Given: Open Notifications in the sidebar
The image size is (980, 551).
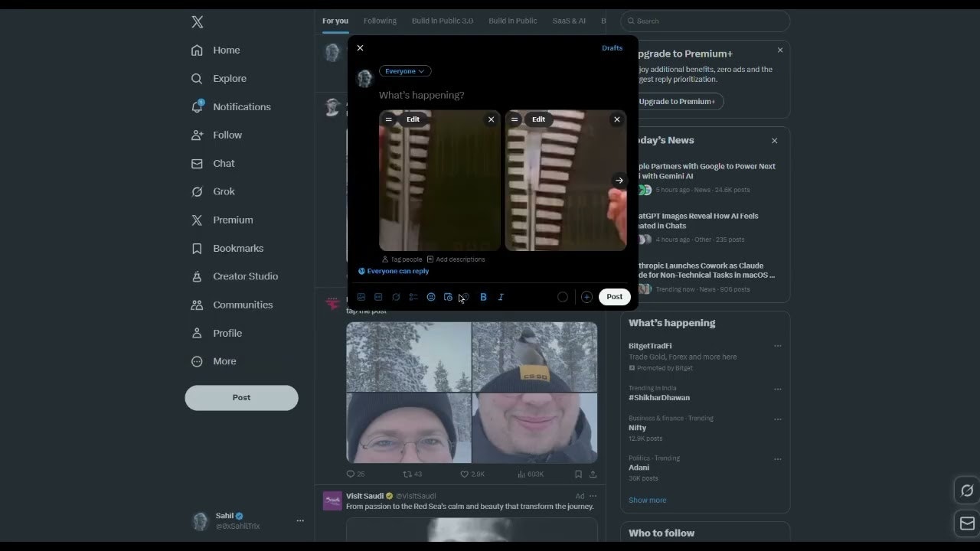Looking at the screenshot, I should click(231, 107).
